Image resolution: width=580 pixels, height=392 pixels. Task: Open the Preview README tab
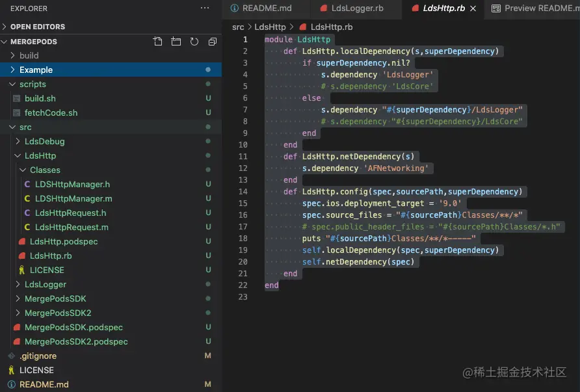point(533,8)
